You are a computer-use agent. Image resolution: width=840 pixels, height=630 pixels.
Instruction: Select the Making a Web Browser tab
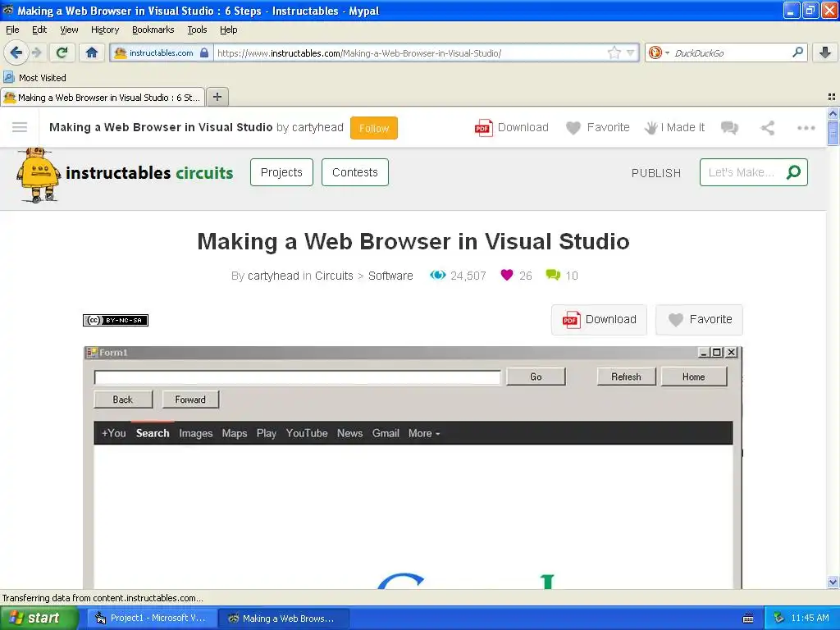point(103,98)
